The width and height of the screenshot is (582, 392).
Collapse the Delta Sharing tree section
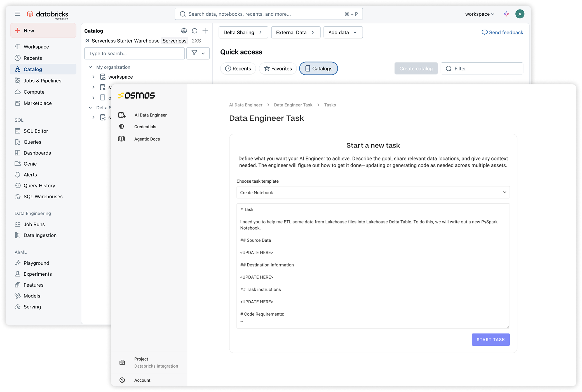[90, 108]
